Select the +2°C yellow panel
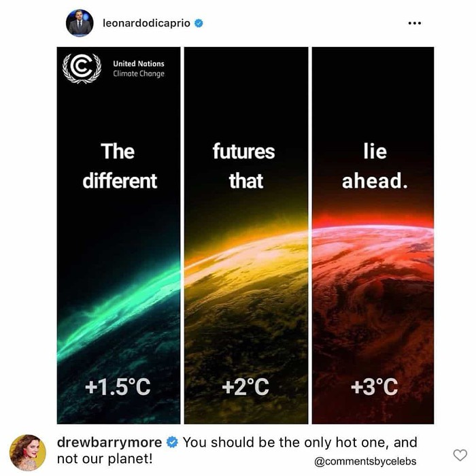Viewport: 476px width, 476px height. tap(246, 235)
